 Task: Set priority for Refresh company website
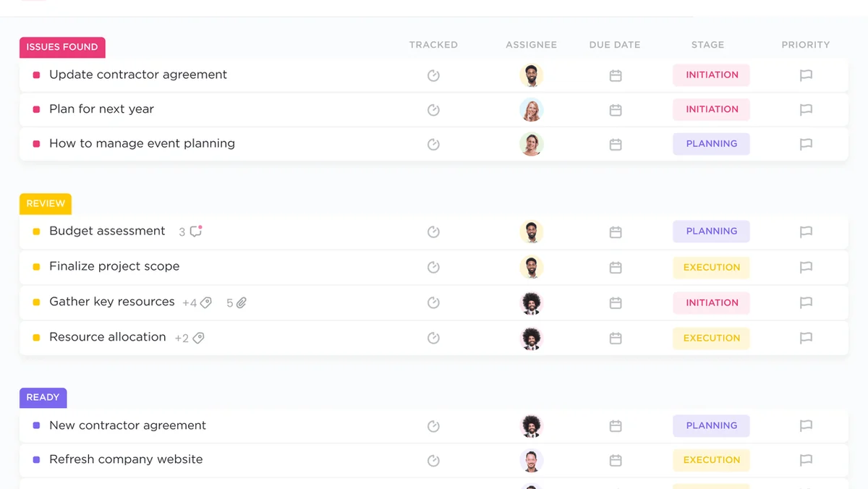pyautogui.click(x=806, y=460)
